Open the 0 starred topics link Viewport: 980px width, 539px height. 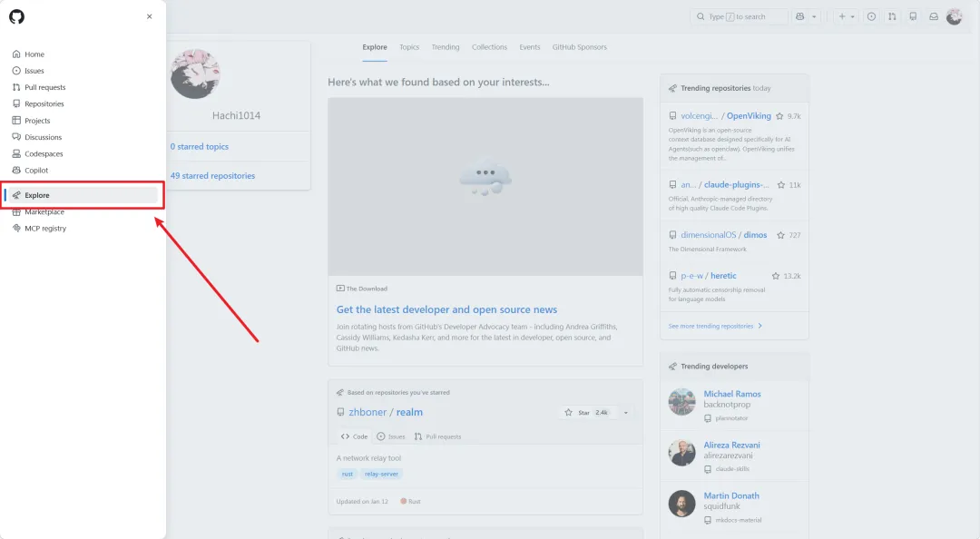(x=200, y=146)
